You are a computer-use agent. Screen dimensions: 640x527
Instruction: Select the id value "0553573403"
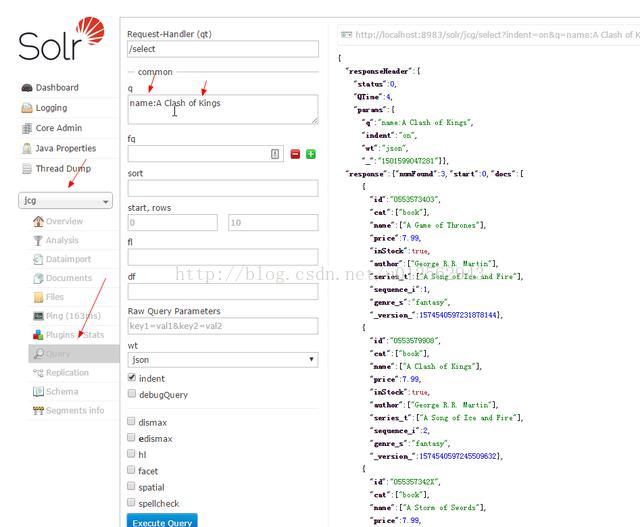[x=413, y=200]
